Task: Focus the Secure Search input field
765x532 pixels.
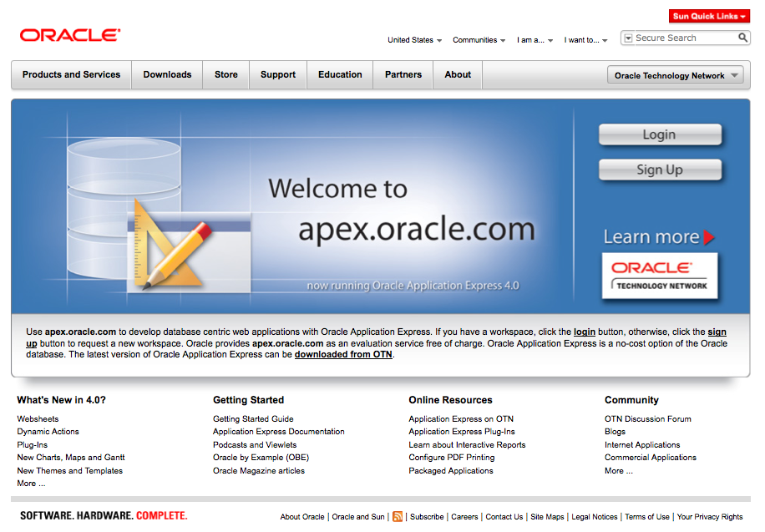Action: tap(685, 38)
